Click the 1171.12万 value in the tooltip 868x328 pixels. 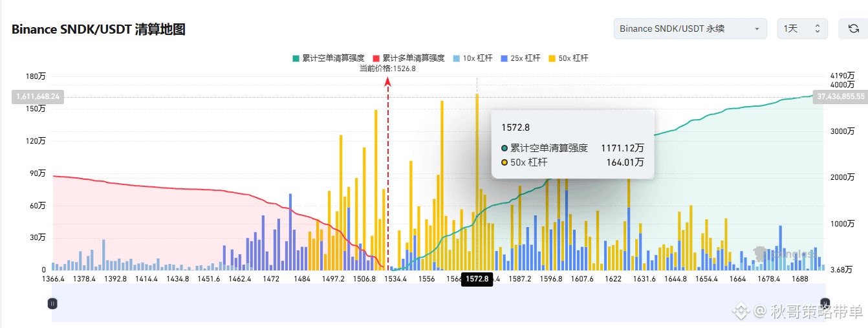click(x=622, y=148)
